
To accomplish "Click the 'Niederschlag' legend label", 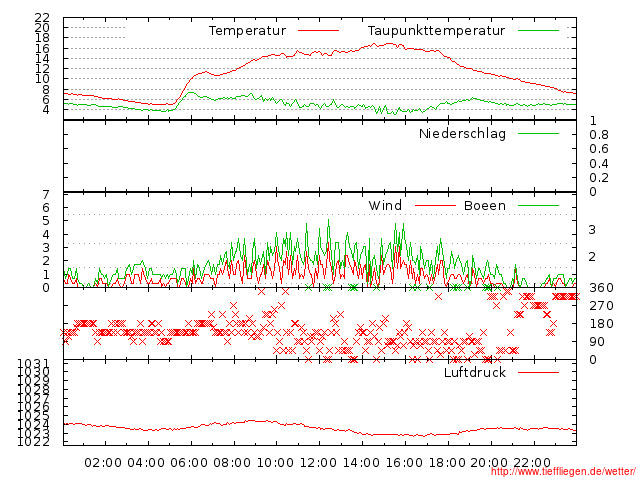I will click(x=462, y=133).
